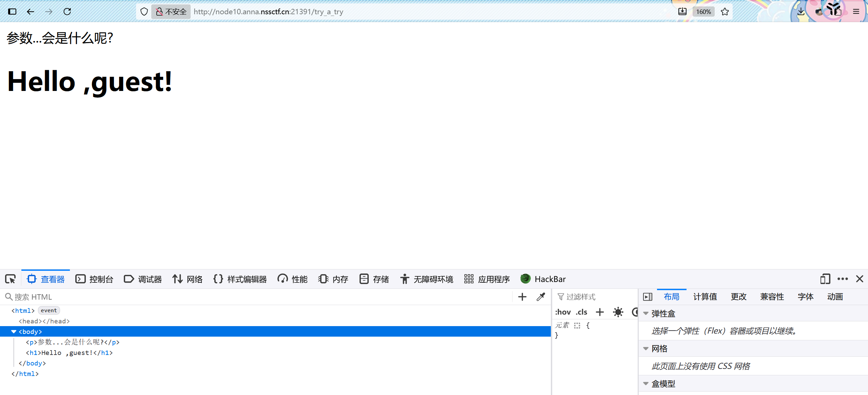The width and height of the screenshot is (868, 395).
Task: Click the event badge on html node
Action: click(x=49, y=311)
